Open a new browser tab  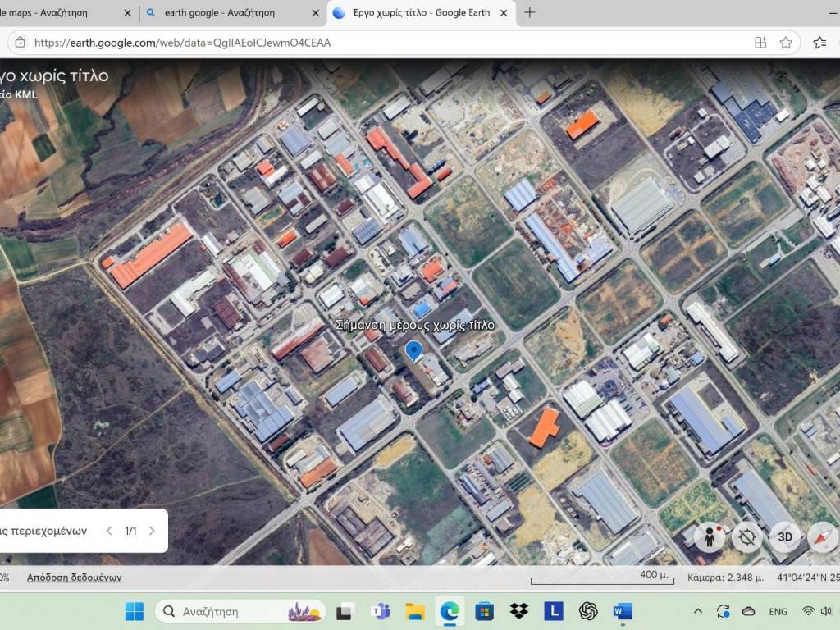530,12
